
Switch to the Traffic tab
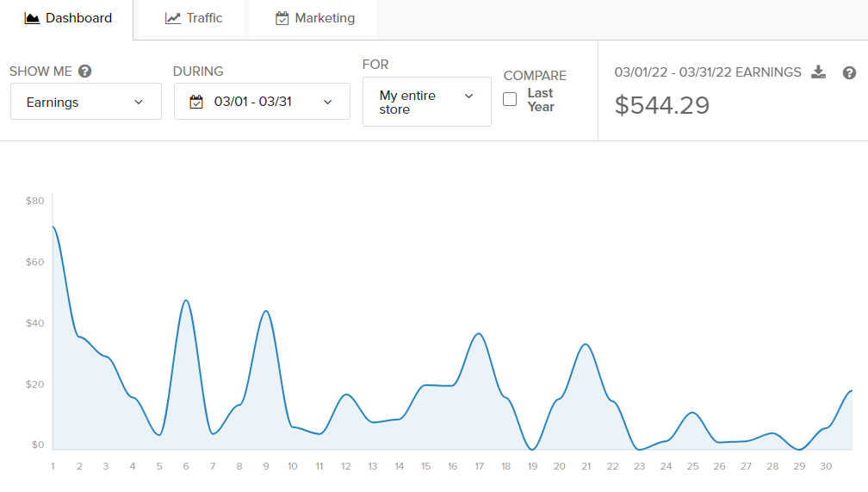pyautogui.click(x=194, y=18)
